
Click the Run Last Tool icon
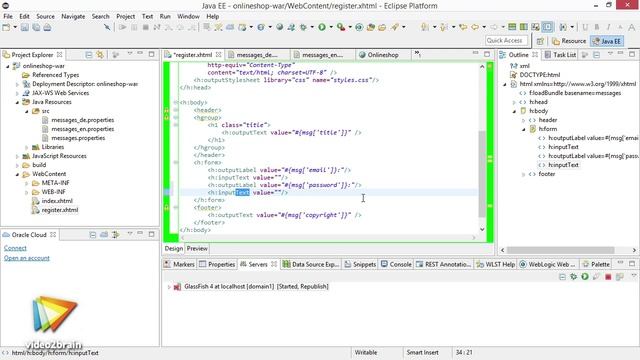coord(341,27)
